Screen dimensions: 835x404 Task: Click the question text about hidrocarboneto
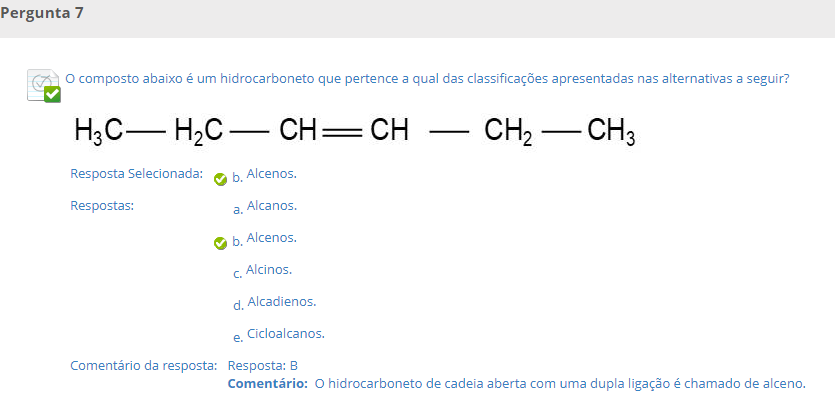pos(427,79)
